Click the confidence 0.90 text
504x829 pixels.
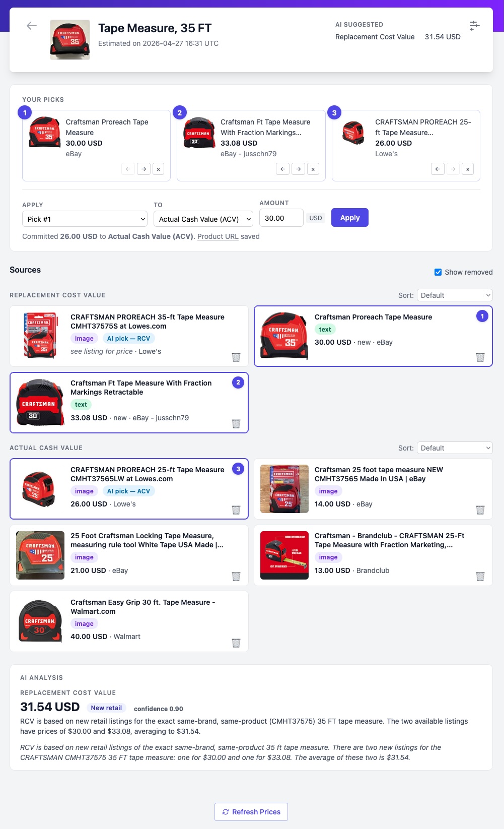tap(159, 709)
